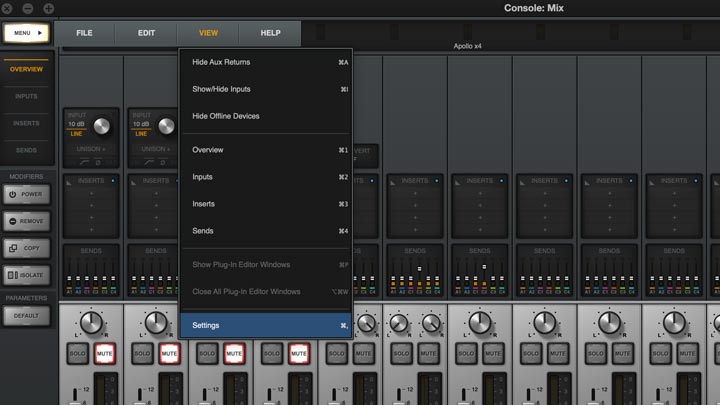Mute the first channel strip

coord(105,354)
